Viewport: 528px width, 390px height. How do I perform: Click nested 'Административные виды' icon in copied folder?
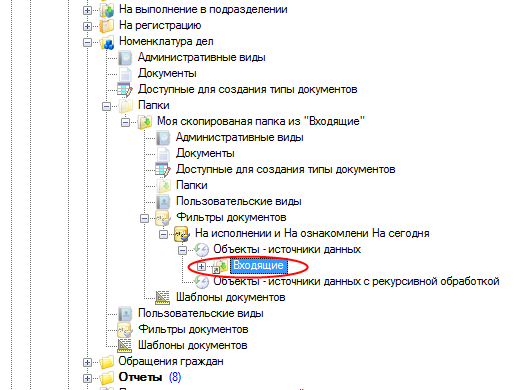coord(163,138)
